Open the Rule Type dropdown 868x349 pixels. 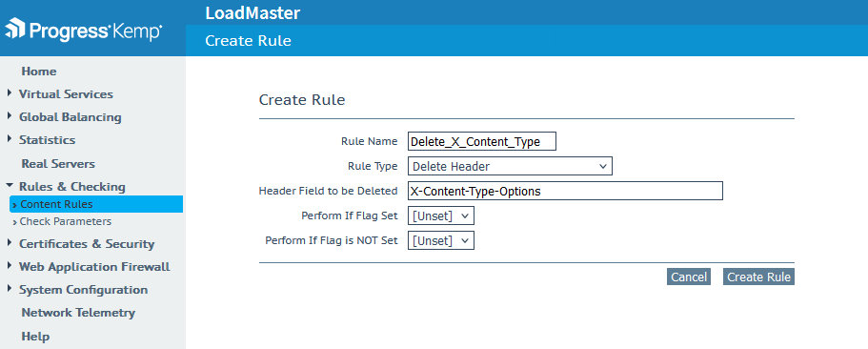[510, 166]
